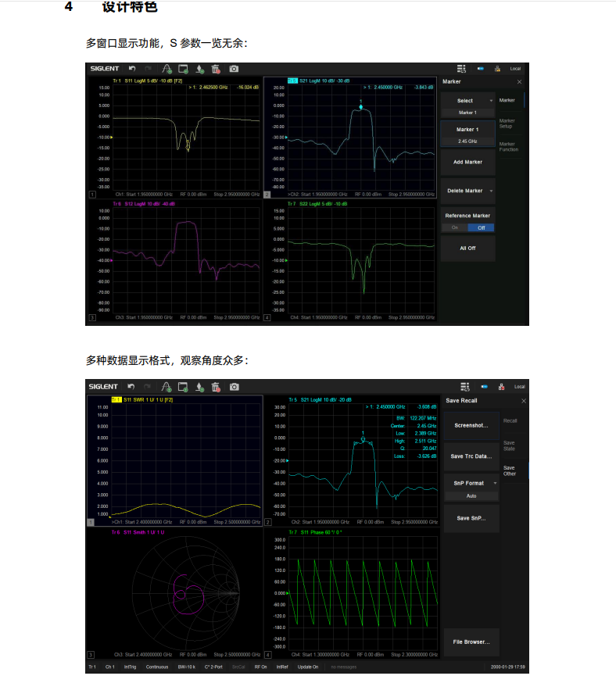The width and height of the screenshot is (616, 683).
Task: Click the undo arrow in the Marker screenshot toolbar
Action: click(131, 69)
